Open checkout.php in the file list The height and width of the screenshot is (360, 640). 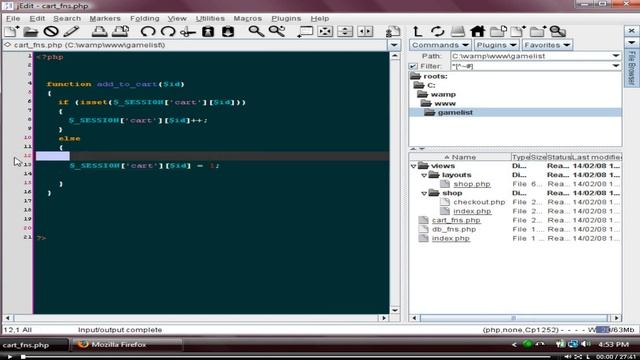(x=479, y=202)
